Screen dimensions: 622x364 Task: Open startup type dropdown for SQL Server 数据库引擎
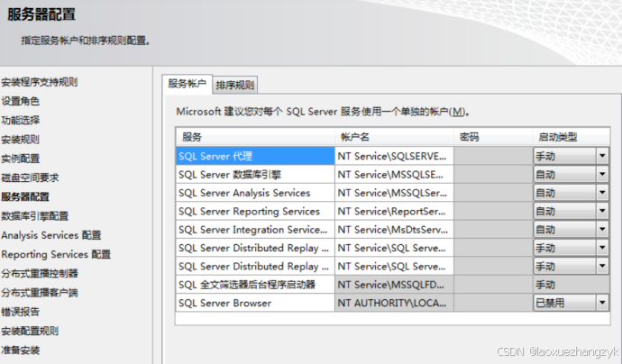click(602, 174)
